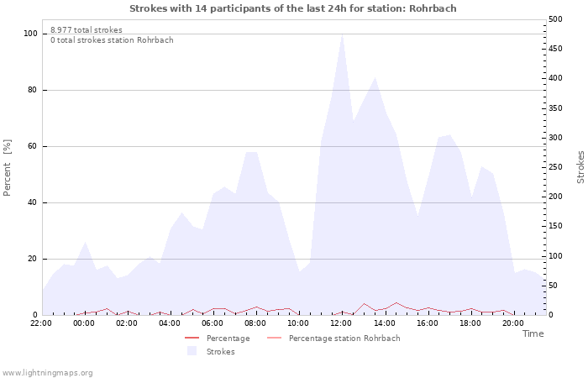Select the Percentage legend label

click(x=228, y=339)
